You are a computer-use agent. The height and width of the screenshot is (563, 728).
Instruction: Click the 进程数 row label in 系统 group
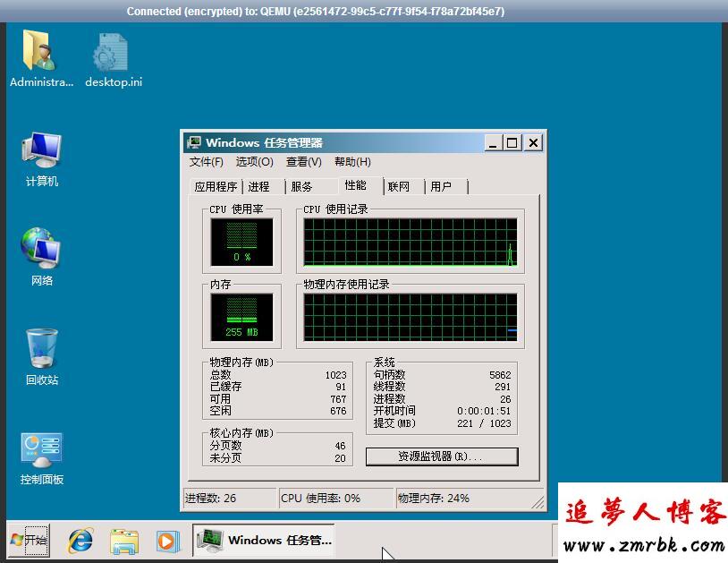tap(390, 399)
